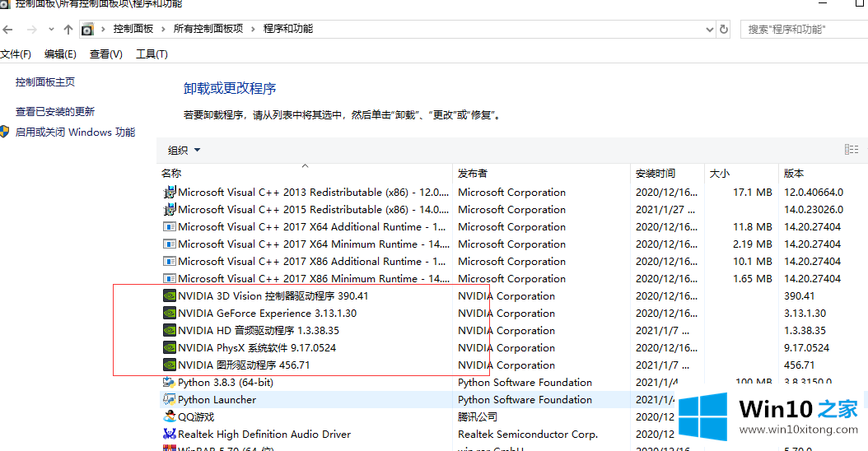Image resolution: width=868 pixels, height=451 pixels.
Task: Sort by 名称 column header
Action: [x=305, y=173]
